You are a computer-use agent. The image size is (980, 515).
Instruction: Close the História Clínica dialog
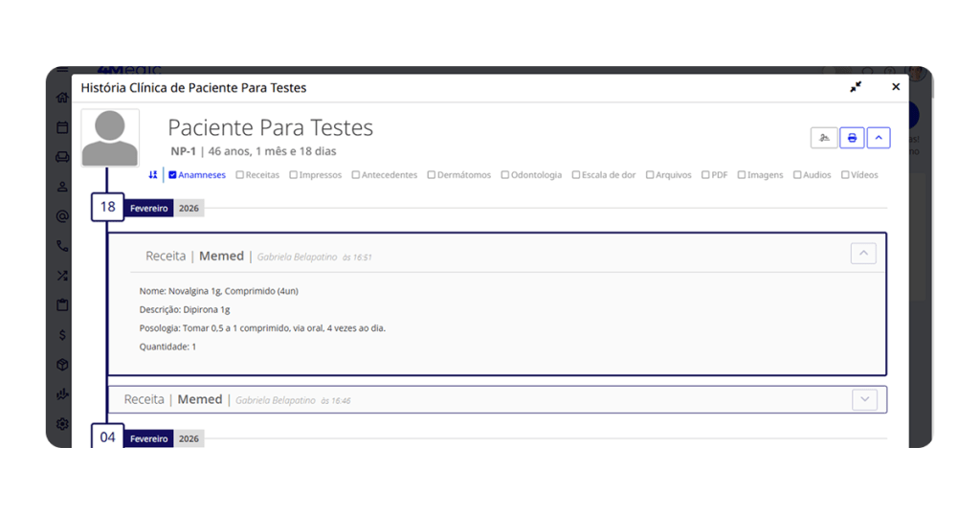coord(896,87)
